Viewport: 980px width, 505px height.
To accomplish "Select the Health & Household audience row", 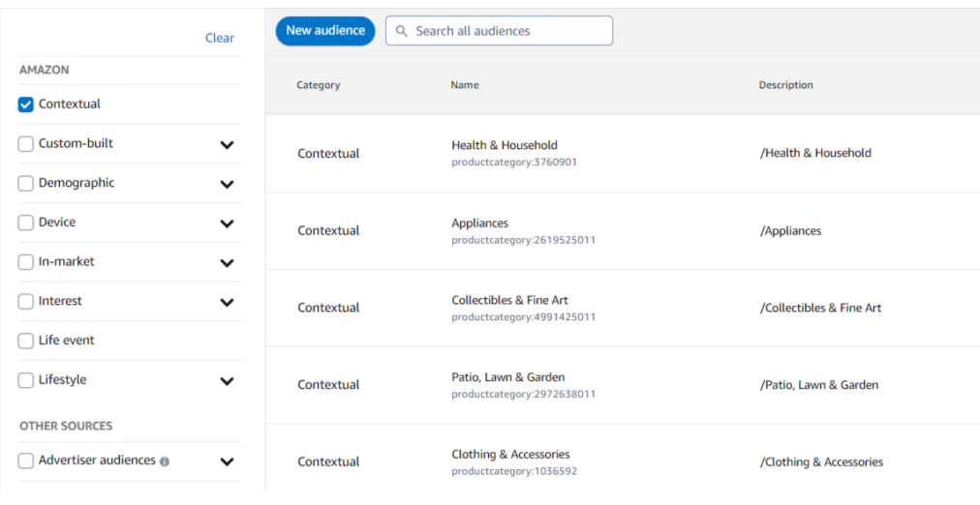I will tap(505, 145).
